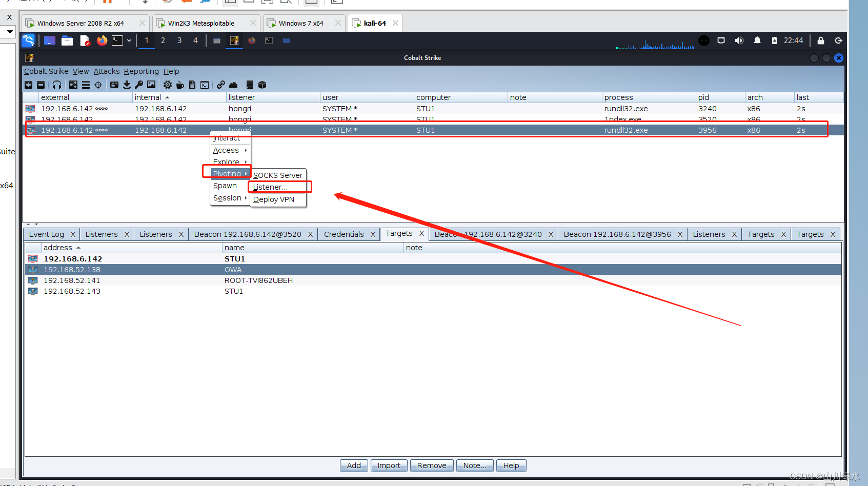
Task: Close the Event Log tab
Action: (73, 234)
